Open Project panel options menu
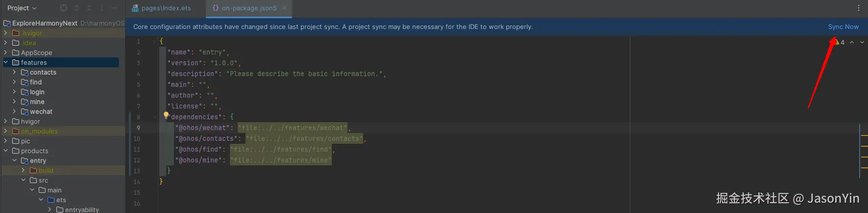This screenshot has width=868, height=213. coord(102,8)
